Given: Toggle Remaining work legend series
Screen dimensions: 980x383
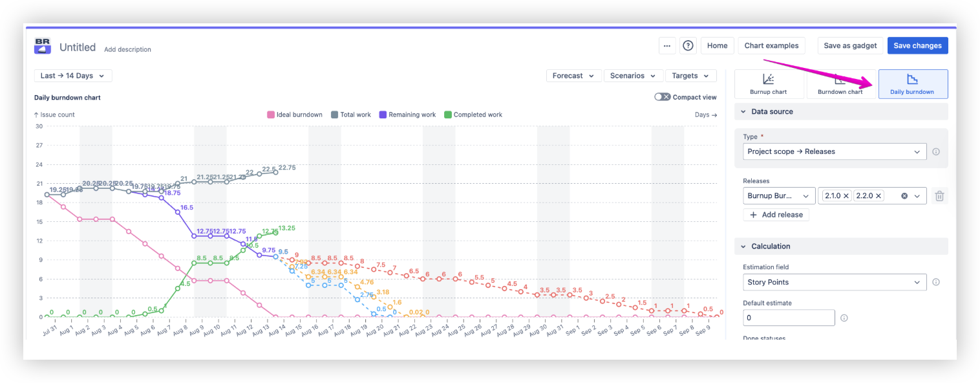Looking at the screenshot, I should pyautogui.click(x=407, y=115).
